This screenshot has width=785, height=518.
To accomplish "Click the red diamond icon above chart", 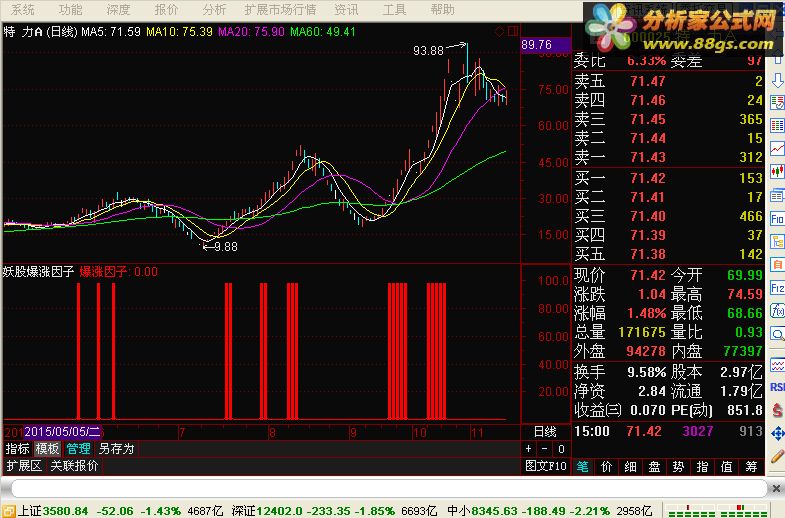I will click(499, 32).
